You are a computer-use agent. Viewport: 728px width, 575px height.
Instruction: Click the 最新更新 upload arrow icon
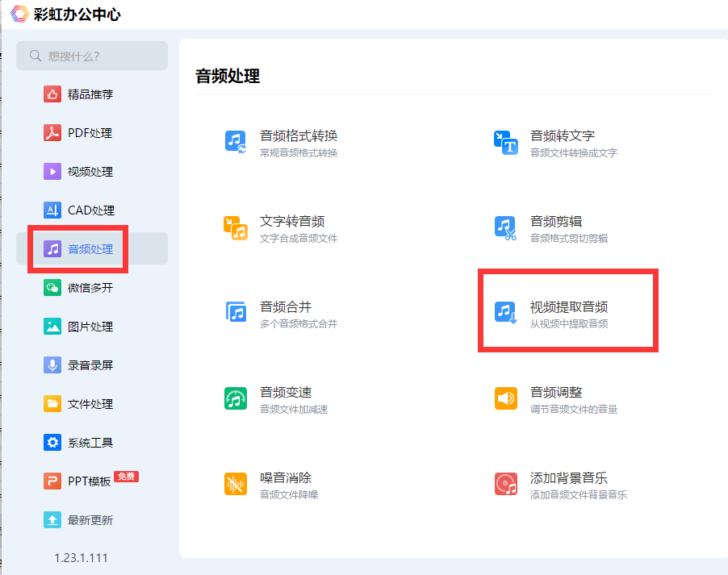52,520
